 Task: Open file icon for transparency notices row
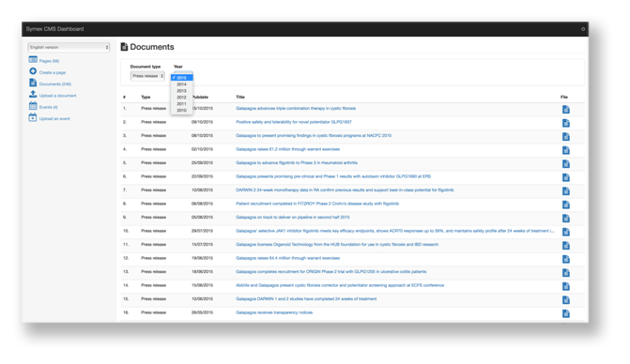tap(566, 314)
